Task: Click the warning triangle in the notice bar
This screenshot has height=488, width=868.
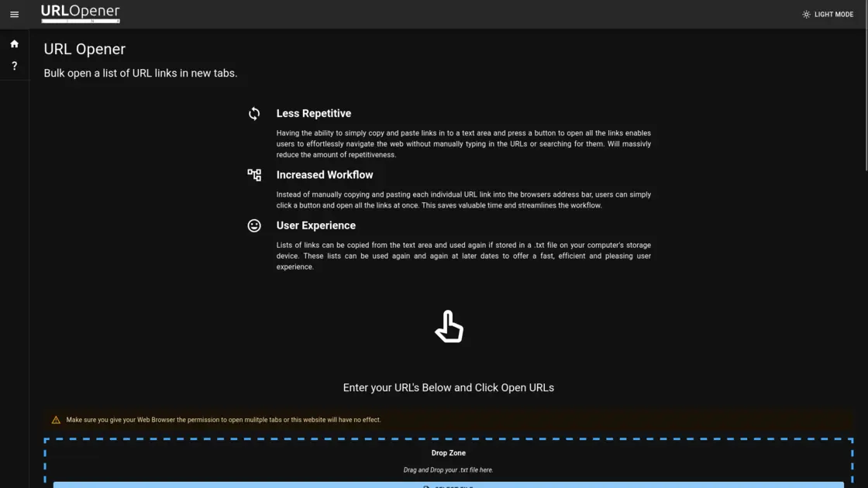Action: (x=55, y=419)
